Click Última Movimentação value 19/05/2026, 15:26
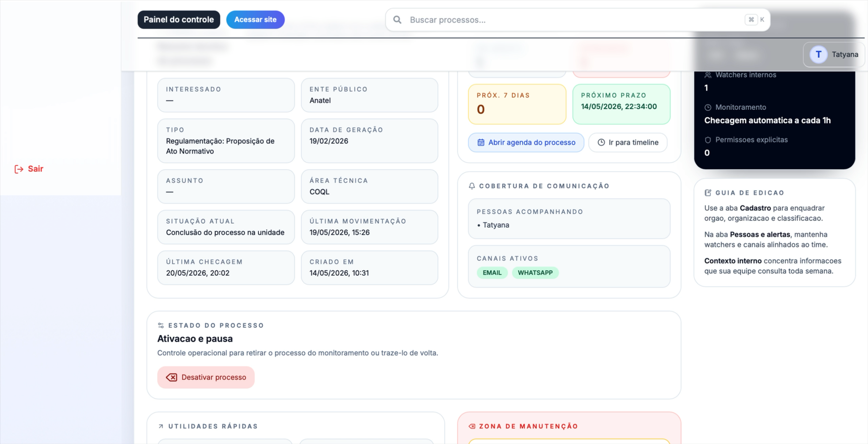The width and height of the screenshot is (868, 444). tap(339, 232)
